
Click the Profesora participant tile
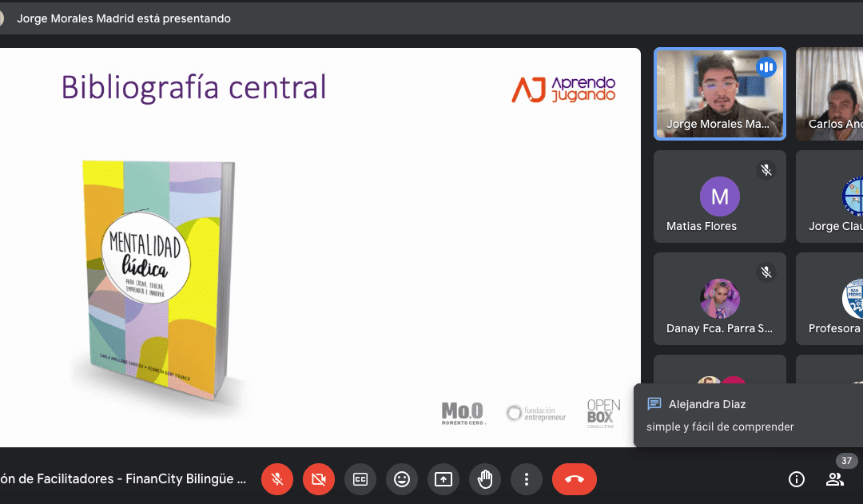click(x=829, y=299)
